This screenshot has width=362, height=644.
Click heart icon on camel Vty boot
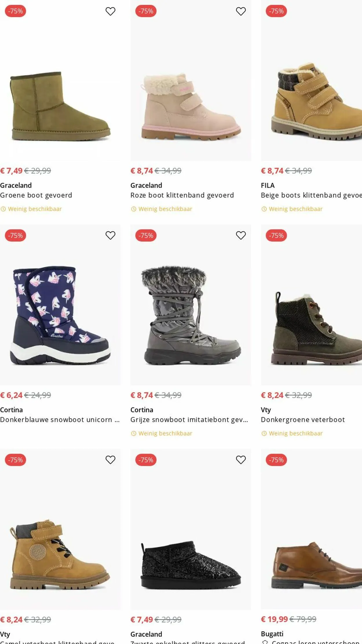pos(110,460)
